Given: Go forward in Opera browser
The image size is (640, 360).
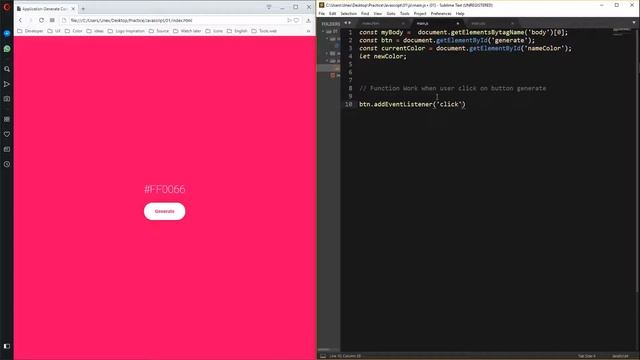Looking at the screenshot, I should (31, 20).
